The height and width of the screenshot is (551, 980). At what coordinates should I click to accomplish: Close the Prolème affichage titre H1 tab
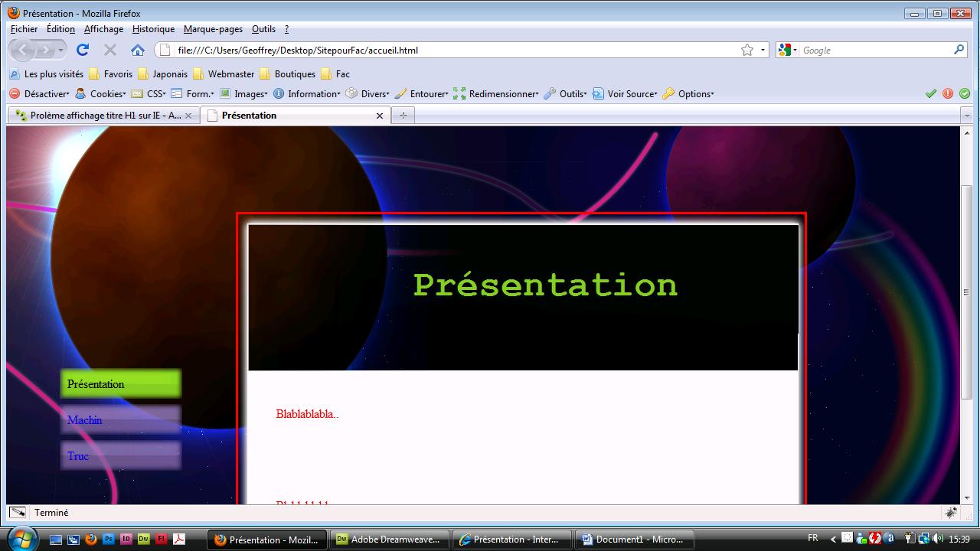(188, 116)
